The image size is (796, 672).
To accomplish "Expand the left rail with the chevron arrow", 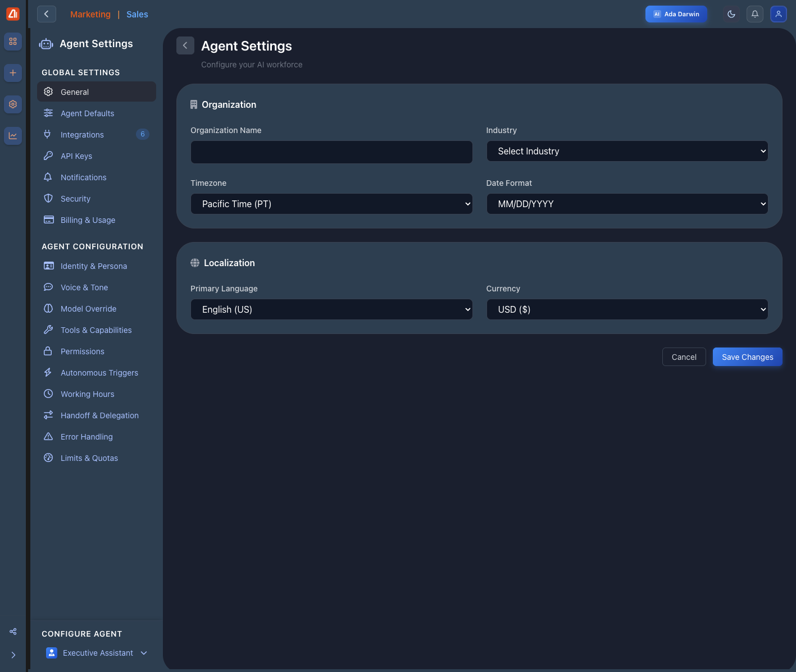I will tap(13, 655).
